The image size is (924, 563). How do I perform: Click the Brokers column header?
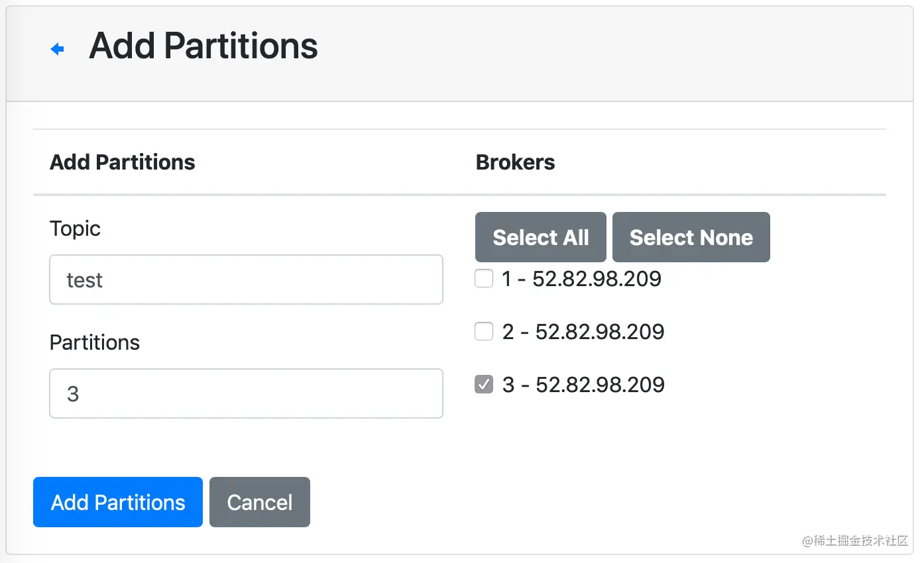(515, 162)
